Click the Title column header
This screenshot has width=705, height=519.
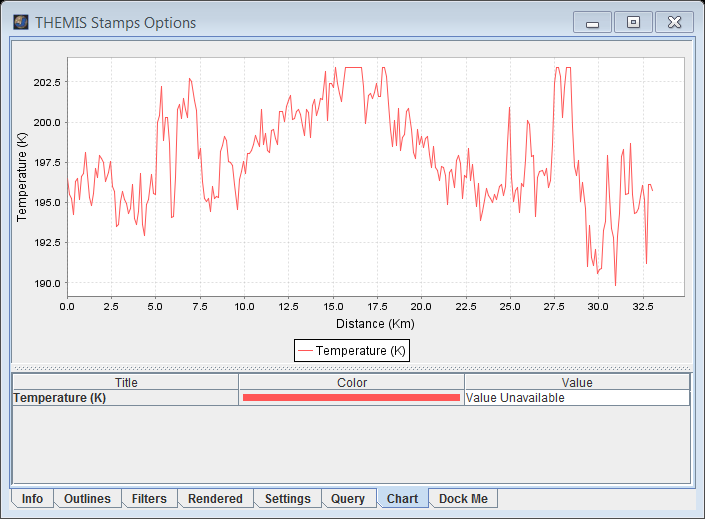[126, 382]
